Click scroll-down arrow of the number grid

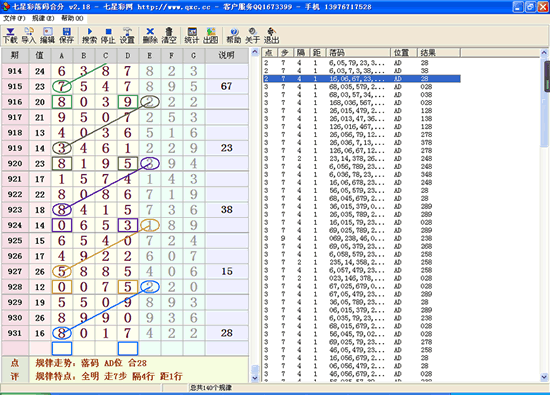coord(255,378)
